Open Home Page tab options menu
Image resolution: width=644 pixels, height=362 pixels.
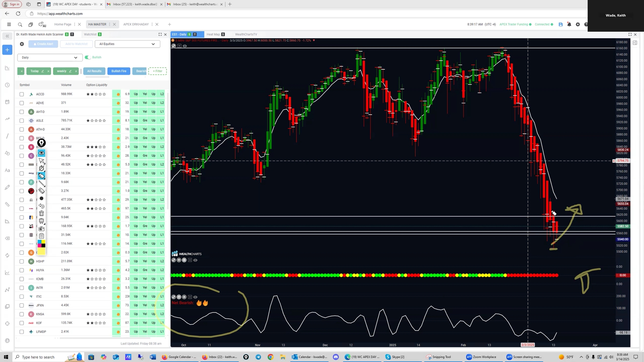[74, 24]
